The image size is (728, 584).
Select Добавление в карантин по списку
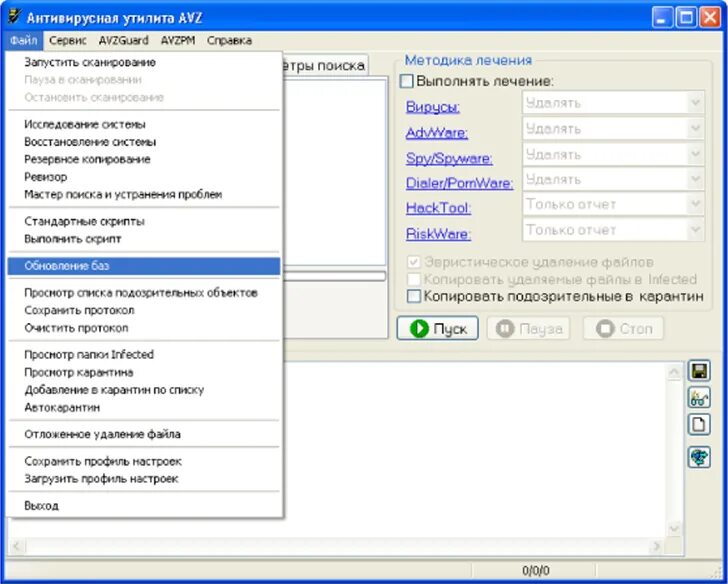(x=144, y=390)
